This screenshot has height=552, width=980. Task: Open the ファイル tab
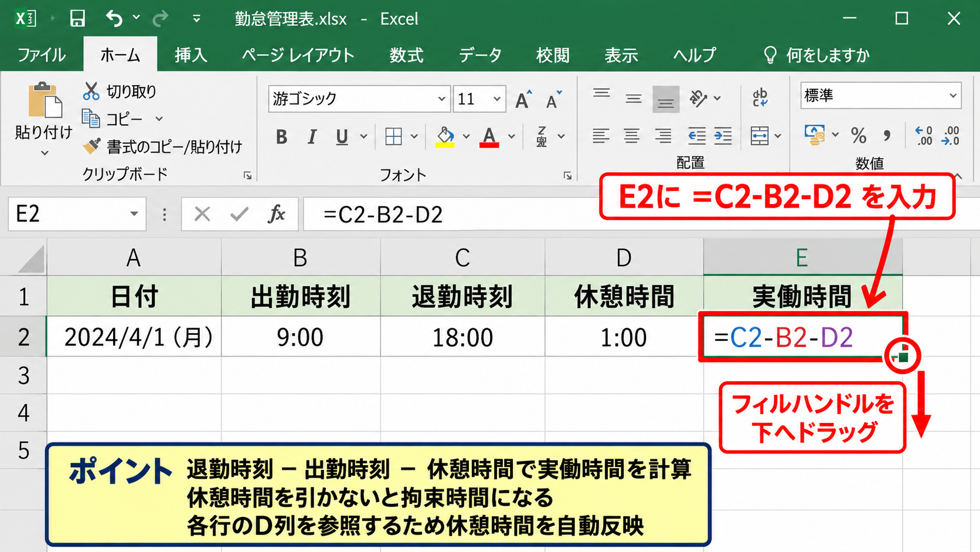click(41, 55)
